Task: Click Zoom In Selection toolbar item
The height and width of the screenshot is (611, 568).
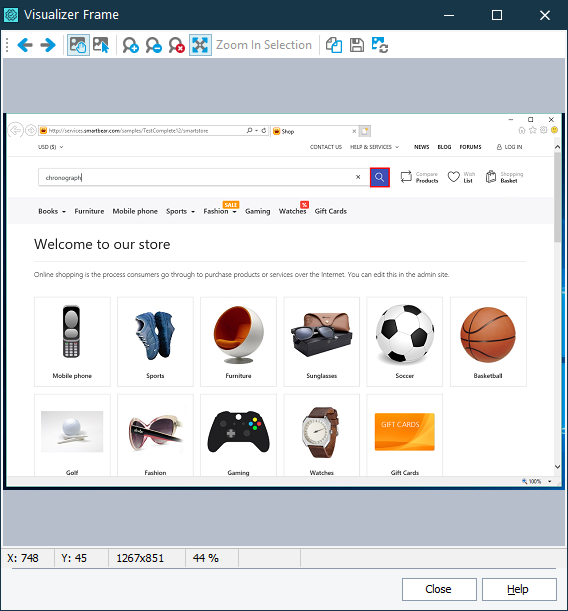Action: tap(264, 45)
